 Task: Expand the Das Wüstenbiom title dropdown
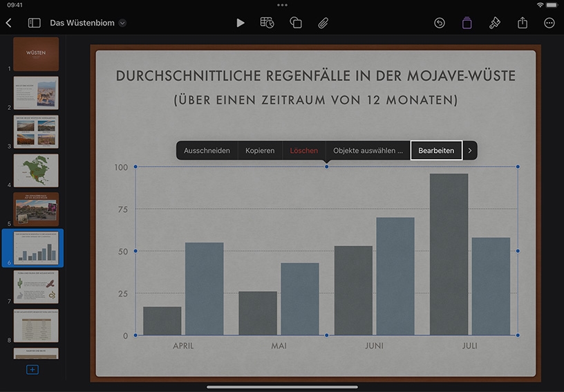[122, 23]
